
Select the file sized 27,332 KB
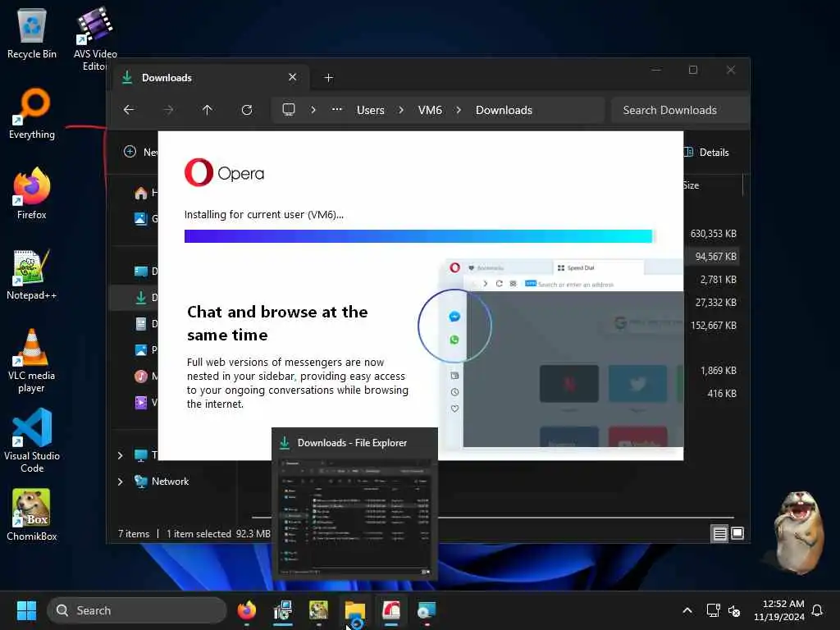715,303
